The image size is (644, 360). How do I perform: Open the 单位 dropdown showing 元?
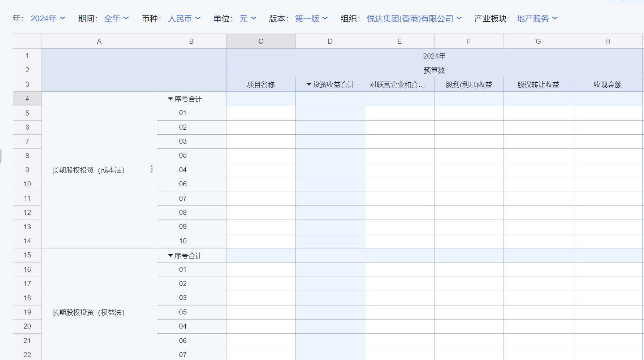click(248, 18)
